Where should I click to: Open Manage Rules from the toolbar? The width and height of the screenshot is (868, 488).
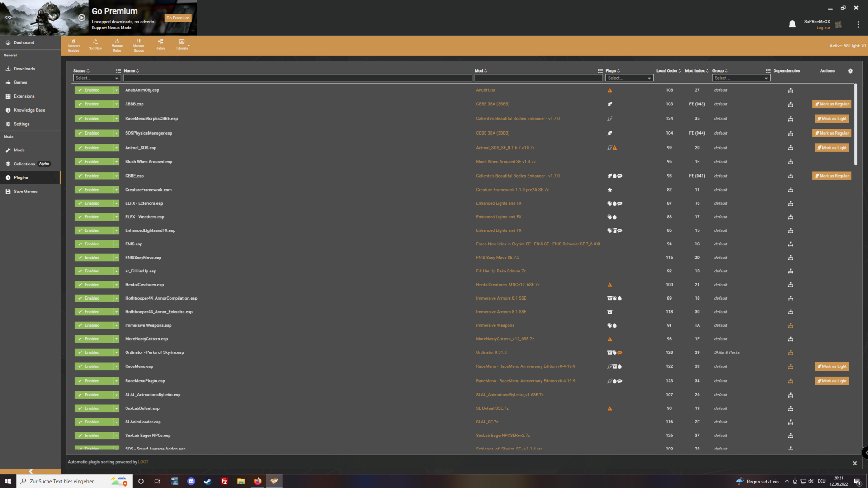[x=117, y=45]
